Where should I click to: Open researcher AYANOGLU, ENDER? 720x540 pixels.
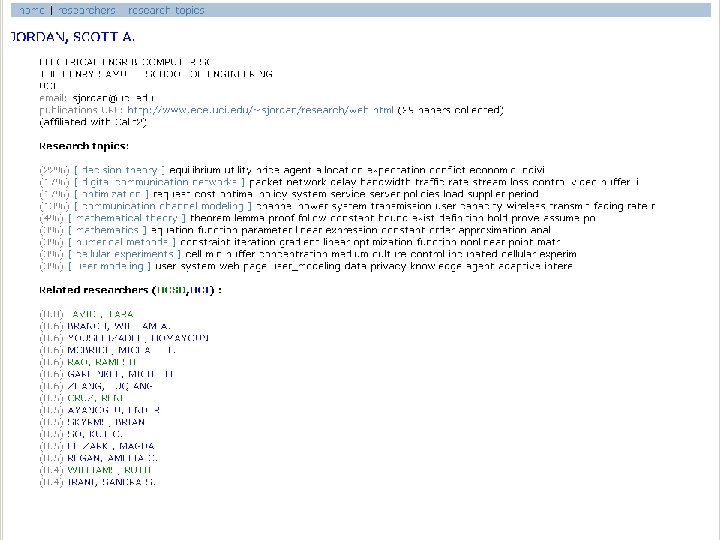pos(113,410)
